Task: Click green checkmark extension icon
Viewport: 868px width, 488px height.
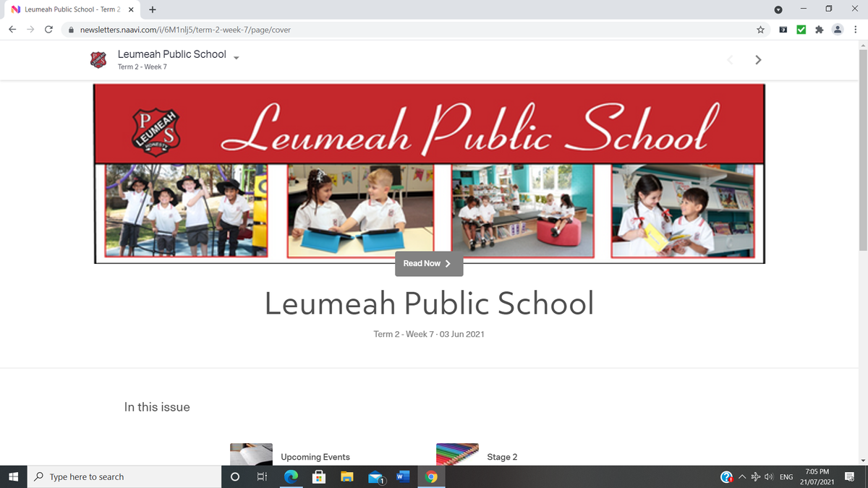Action: [x=801, y=30]
